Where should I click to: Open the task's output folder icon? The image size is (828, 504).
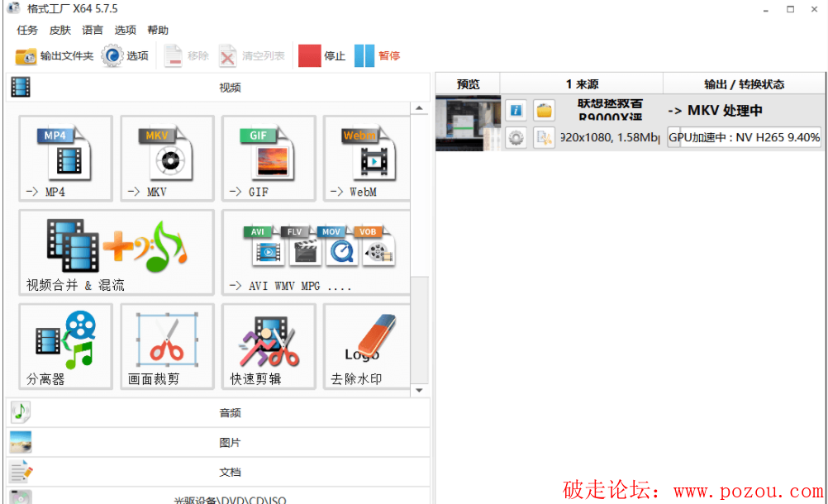click(x=544, y=111)
